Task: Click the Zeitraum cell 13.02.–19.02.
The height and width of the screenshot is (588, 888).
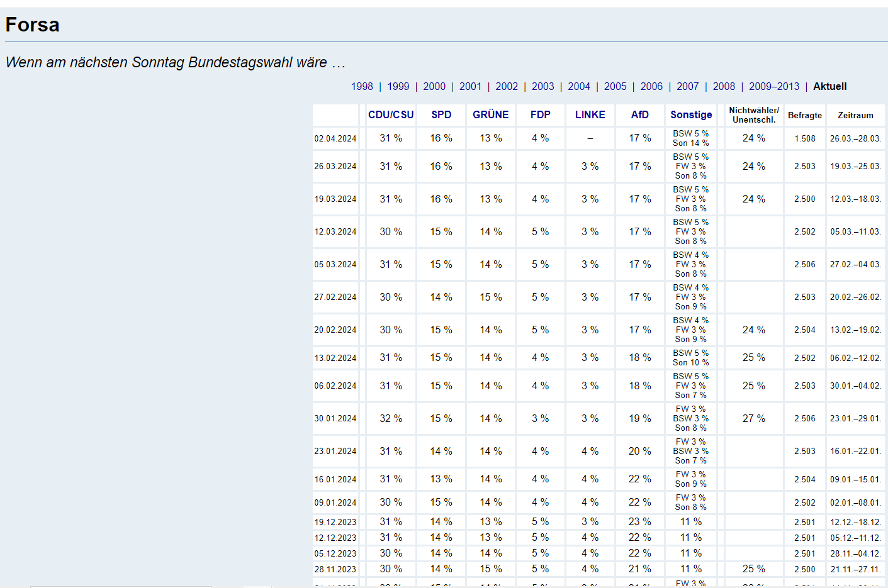Action: click(x=855, y=330)
